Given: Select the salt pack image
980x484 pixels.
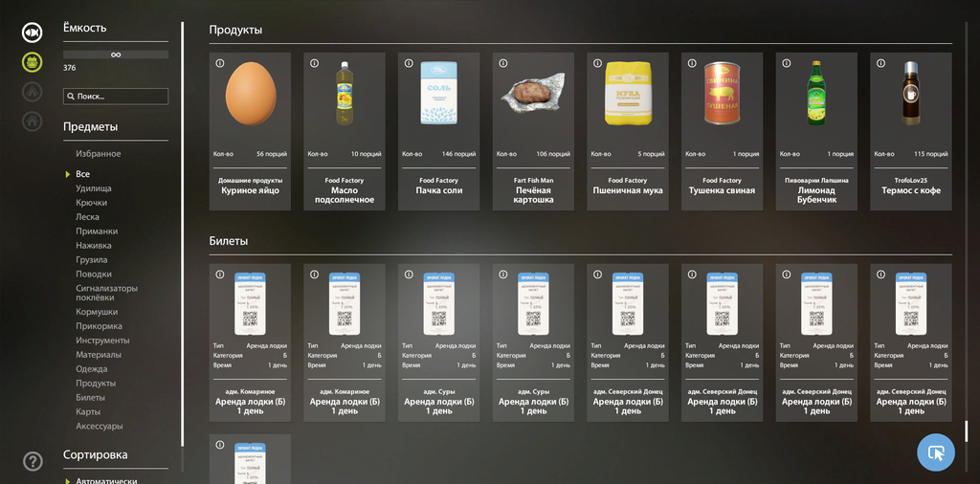Looking at the screenshot, I should pyautogui.click(x=438, y=93).
